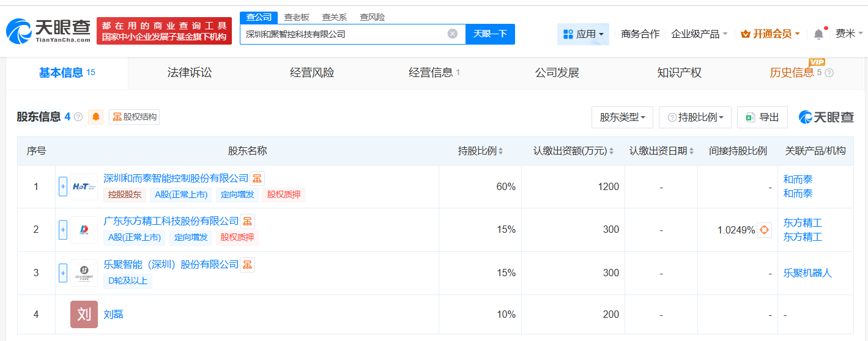Expand row 3 乐聚智能 with plus button
This screenshot has height=341, width=868.
(63, 273)
